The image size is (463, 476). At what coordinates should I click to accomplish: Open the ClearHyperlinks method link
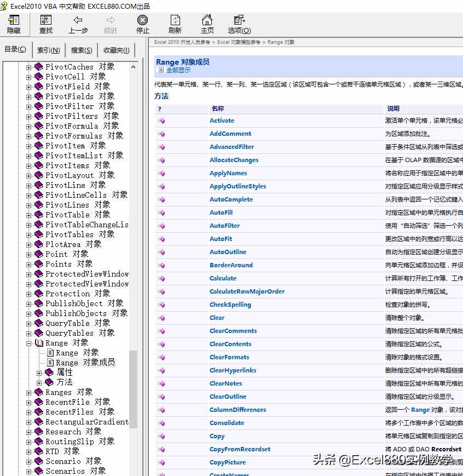[233, 370]
